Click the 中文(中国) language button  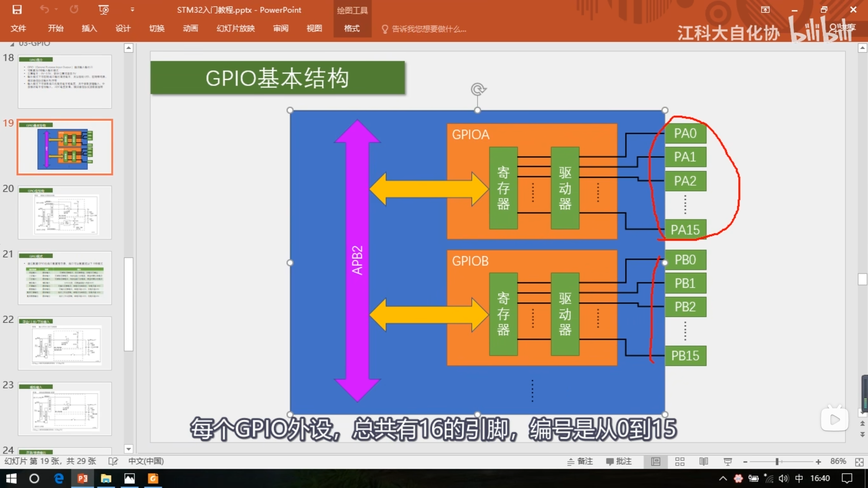(x=146, y=461)
